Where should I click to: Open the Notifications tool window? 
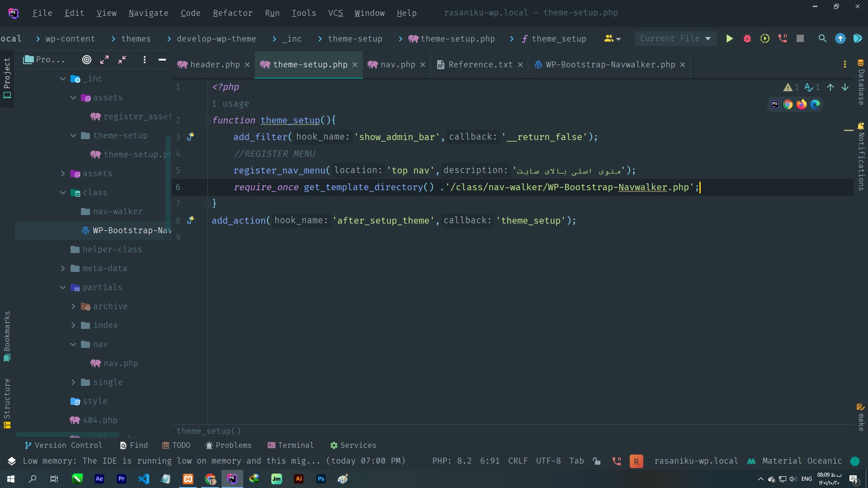click(x=861, y=156)
